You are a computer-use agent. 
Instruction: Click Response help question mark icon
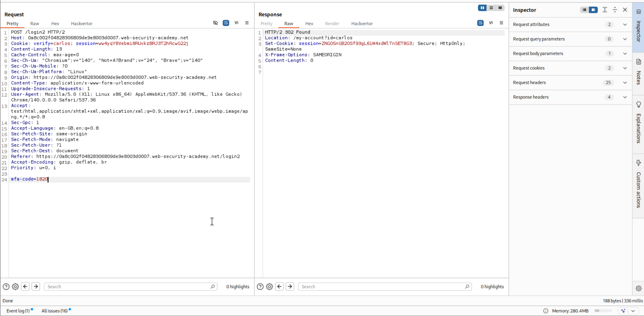260,287
